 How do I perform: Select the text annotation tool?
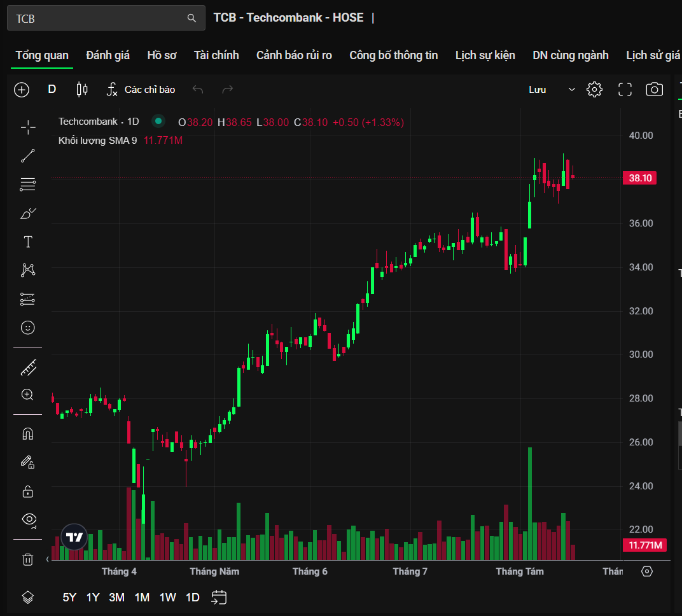click(x=28, y=242)
